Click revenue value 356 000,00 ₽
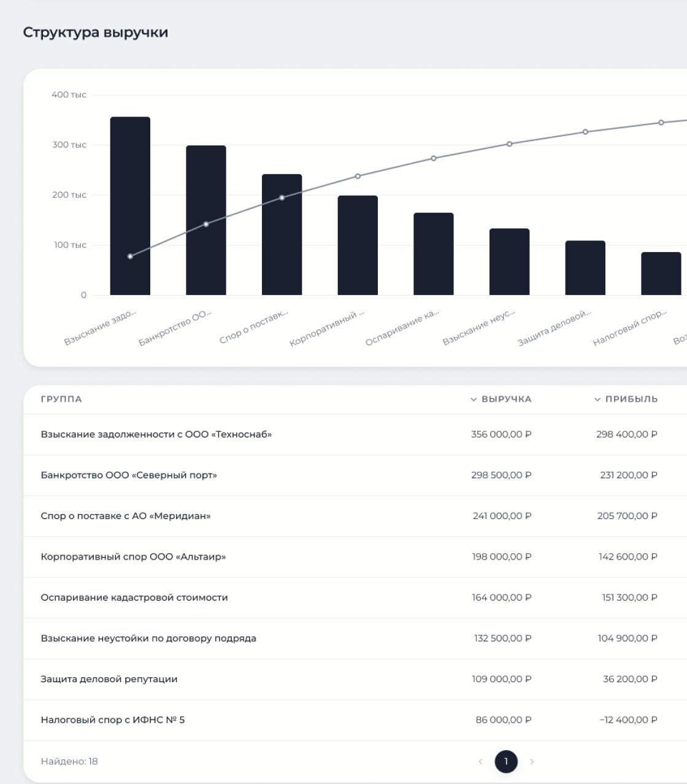Viewport: 687px width, 784px height. tap(501, 434)
